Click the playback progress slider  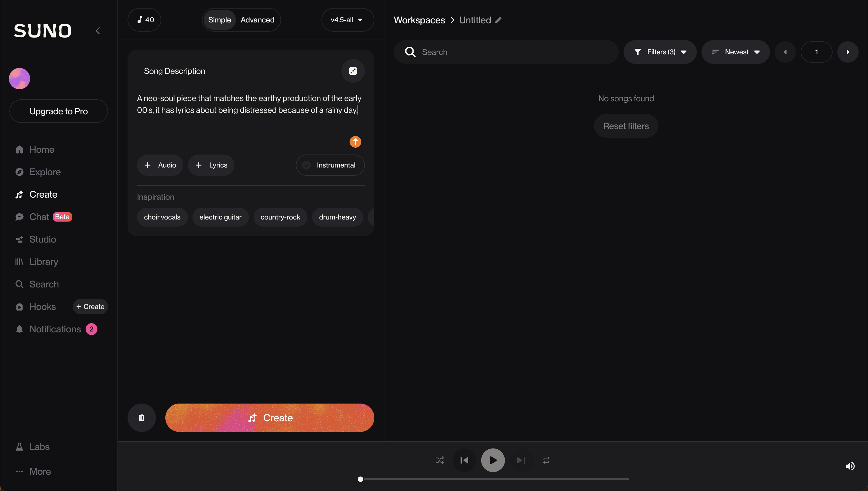pyautogui.click(x=494, y=479)
